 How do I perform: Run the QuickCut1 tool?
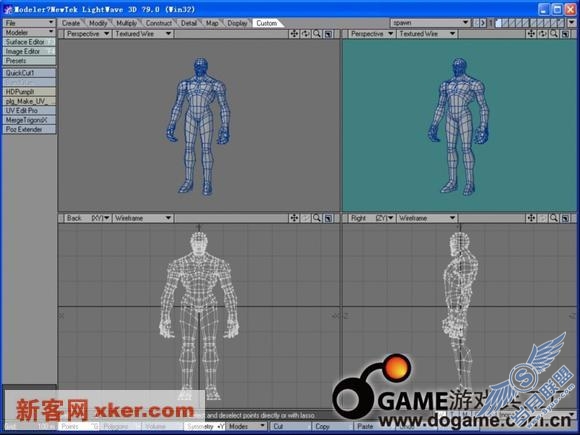click(29, 73)
